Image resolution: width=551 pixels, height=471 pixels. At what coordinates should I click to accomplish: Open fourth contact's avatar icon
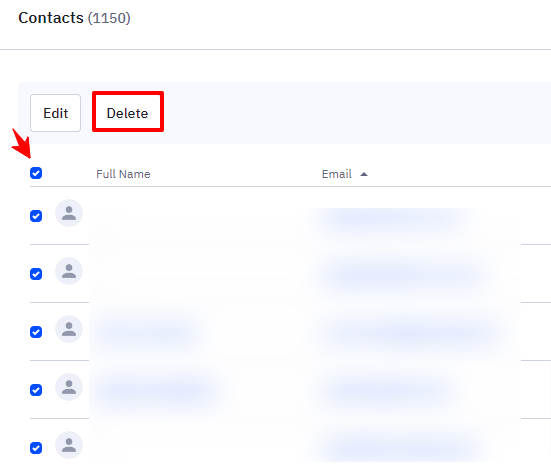(x=69, y=387)
